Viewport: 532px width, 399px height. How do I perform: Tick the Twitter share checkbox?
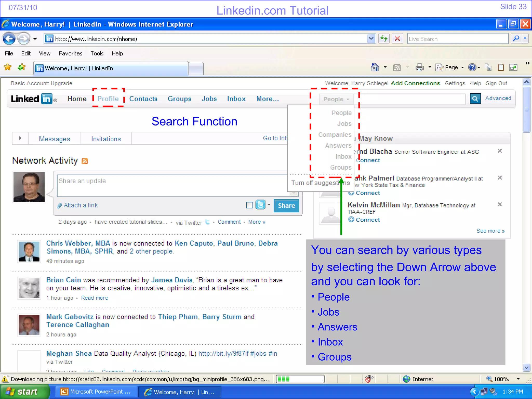[249, 205]
